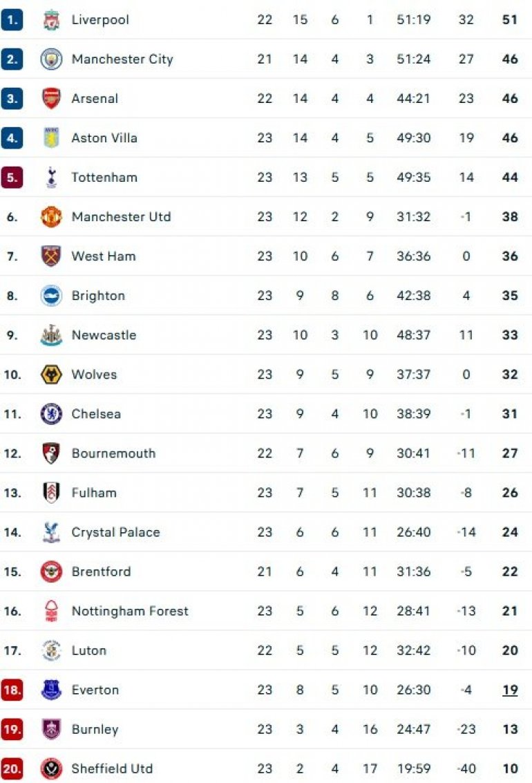Click the blue rank 1 badge

[12, 20]
